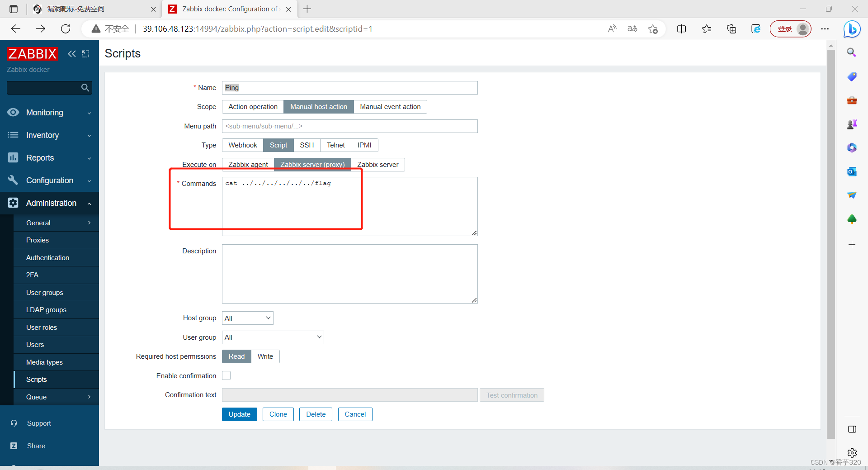Click the Clone button
The image size is (868, 470).
tap(278, 414)
